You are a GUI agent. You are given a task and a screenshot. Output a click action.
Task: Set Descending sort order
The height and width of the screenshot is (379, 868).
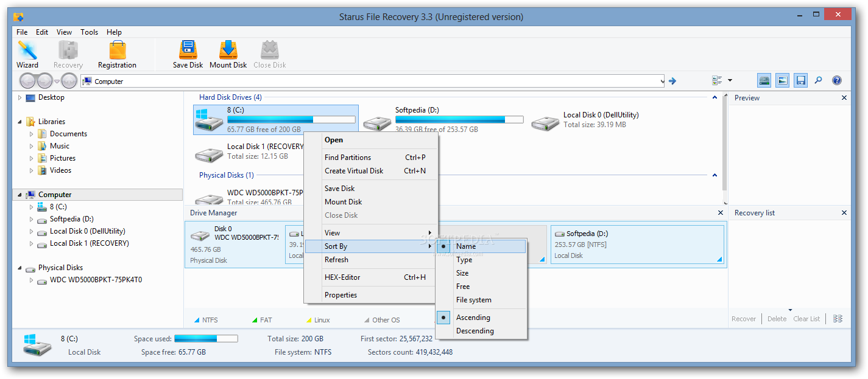coord(481,331)
